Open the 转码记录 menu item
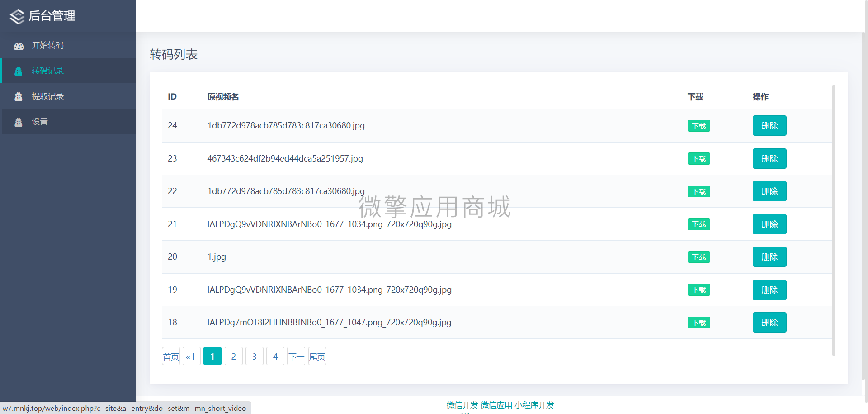Screen dimensions: 868x414 pyautogui.click(x=68, y=71)
